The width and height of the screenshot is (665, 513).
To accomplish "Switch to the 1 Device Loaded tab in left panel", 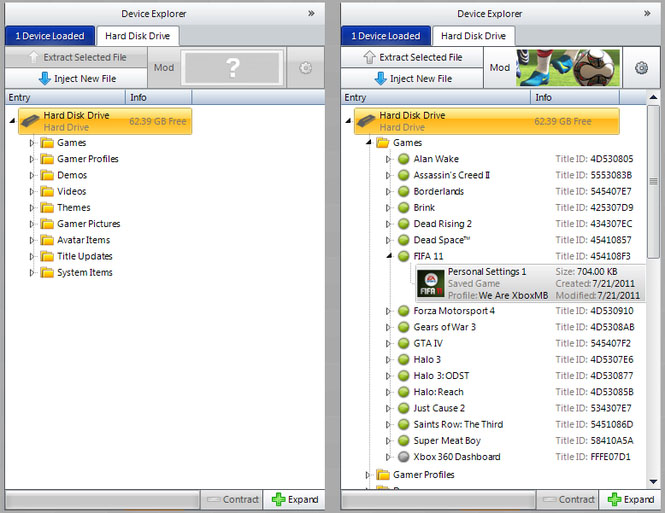I will point(49,36).
